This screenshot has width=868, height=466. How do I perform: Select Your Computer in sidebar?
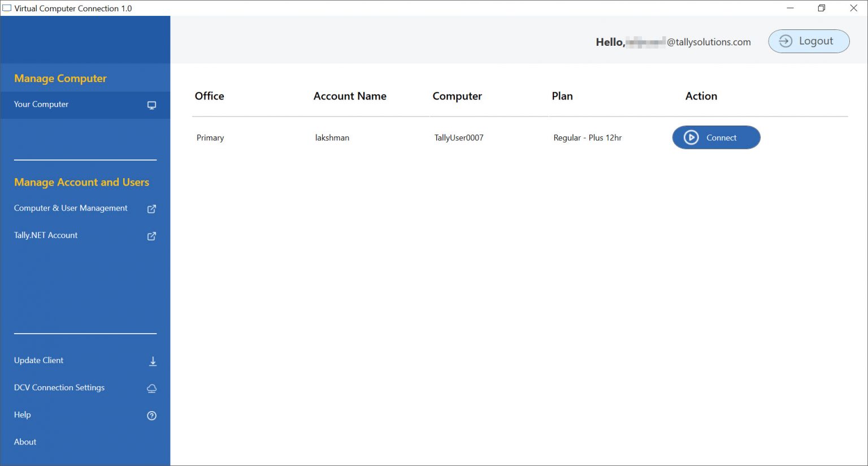click(85, 105)
